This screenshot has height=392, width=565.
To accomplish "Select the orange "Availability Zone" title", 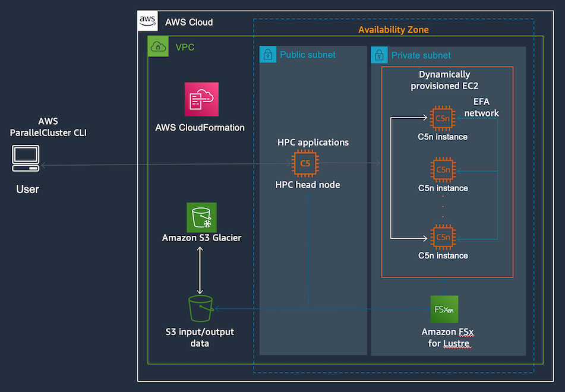I will [x=393, y=30].
